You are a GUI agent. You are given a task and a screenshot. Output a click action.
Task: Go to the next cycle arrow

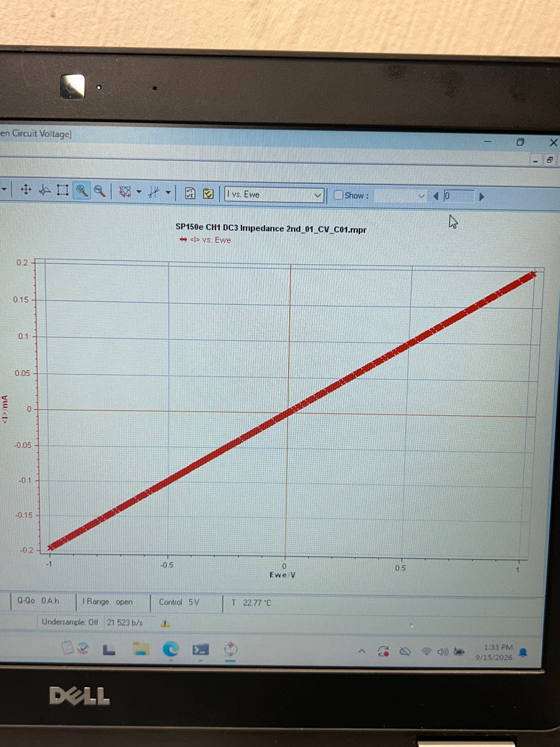tap(482, 197)
